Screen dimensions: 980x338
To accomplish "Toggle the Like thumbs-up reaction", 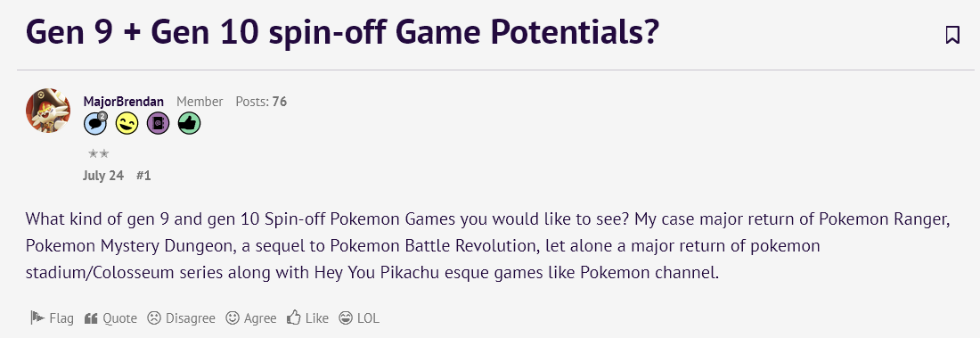I will click(x=307, y=318).
